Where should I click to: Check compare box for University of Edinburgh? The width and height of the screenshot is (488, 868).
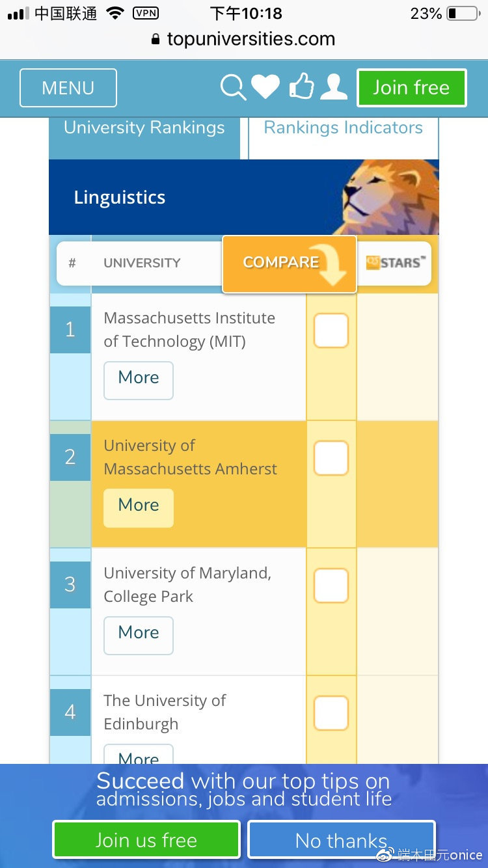pyautogui.click(x=331, y=713)
